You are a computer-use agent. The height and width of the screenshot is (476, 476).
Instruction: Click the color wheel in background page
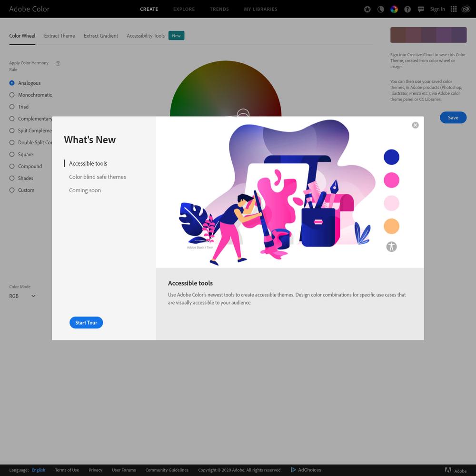click(x=226, y=89)
